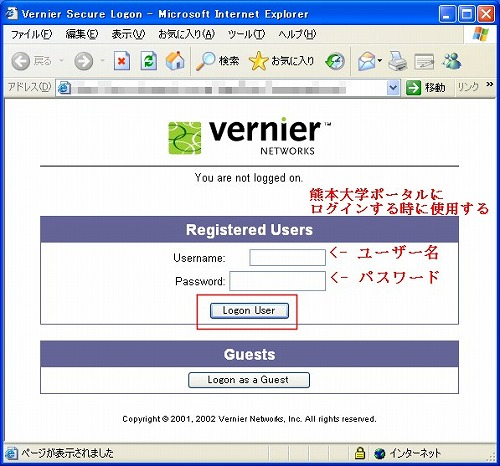Screen dimensions: 500x466
Task: Click the Forward arrow toolbar icon
Action: 83,61
